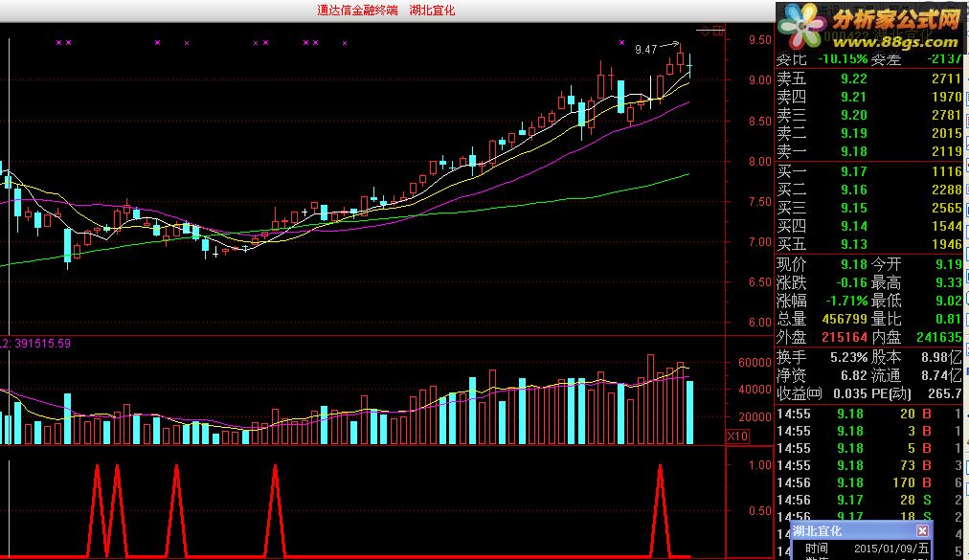
Task: Click the 外盘 value 215164
Action: click(x=845, y=338)
